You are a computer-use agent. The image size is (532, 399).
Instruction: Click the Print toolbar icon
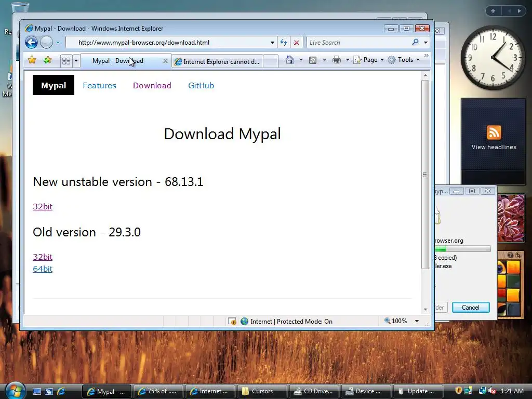click(337, 60)
